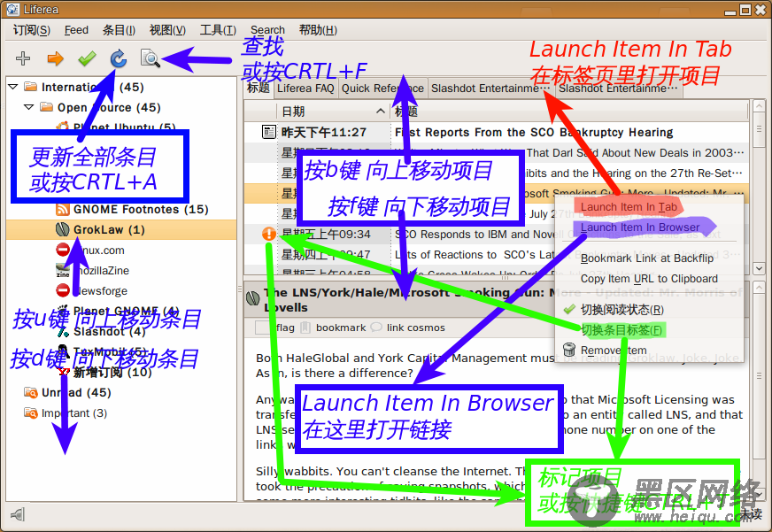
Task: Open the 帮助(H) menu
Action: [318, 30]
